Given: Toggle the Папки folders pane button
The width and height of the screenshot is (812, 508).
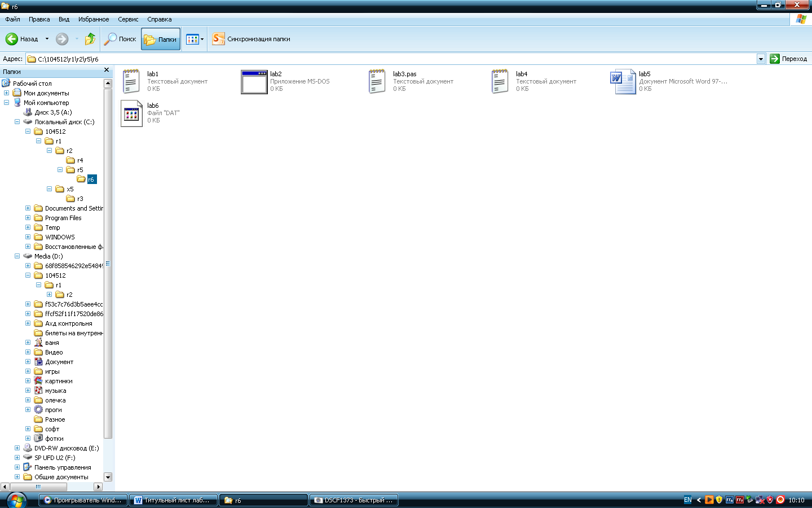Looking at the screenshot, I should [x=161, y=39].
